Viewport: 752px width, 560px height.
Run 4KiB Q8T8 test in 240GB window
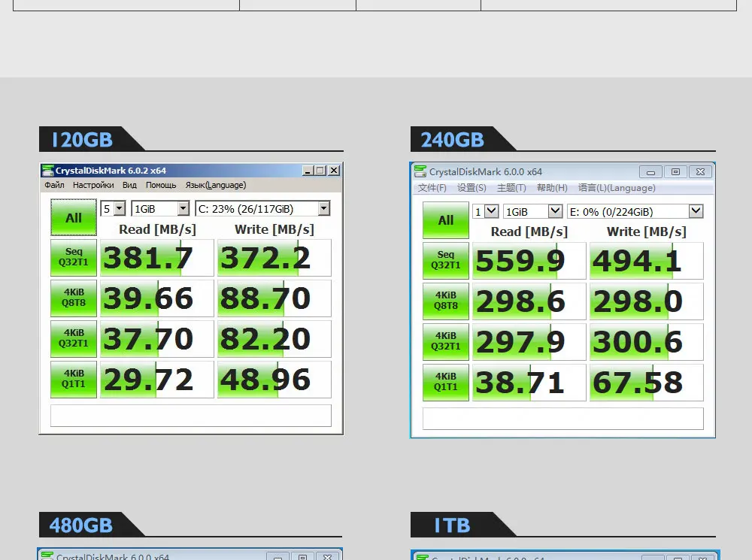[445, 301]
